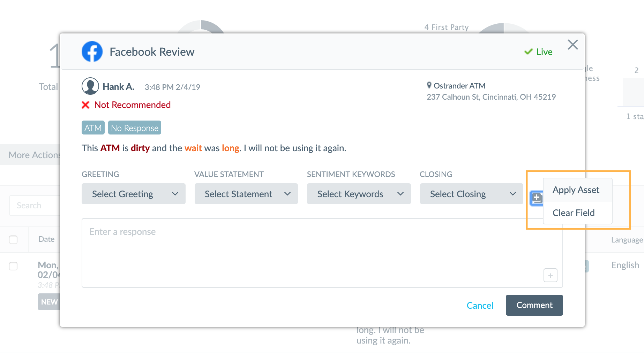Image resolution: width=644 pixels, height=354 pixels.
Task: Click the background Search input field
Action: click(35, 206)
